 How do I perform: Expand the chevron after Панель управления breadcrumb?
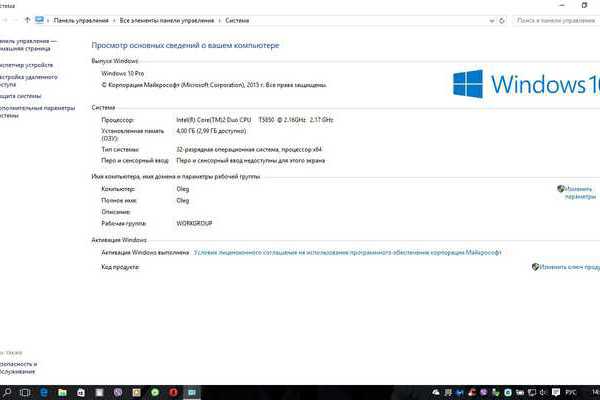(114, 21)
